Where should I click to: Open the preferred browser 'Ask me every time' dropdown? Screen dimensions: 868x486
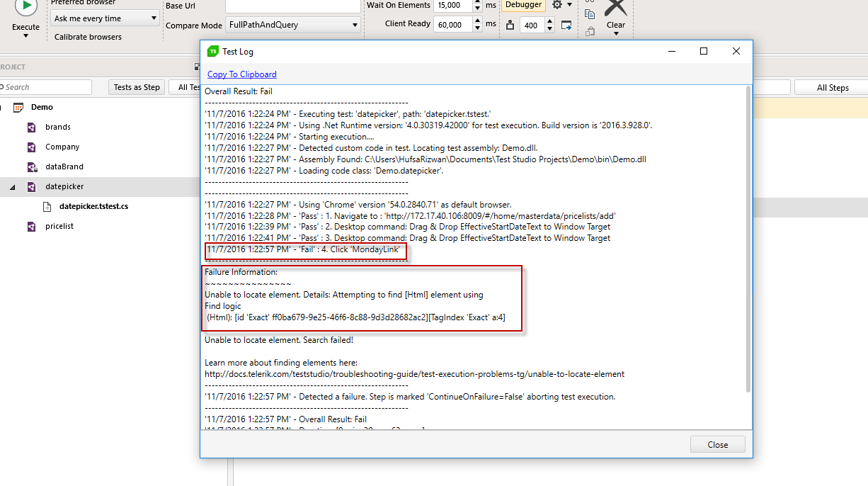(x=105, y=18)
